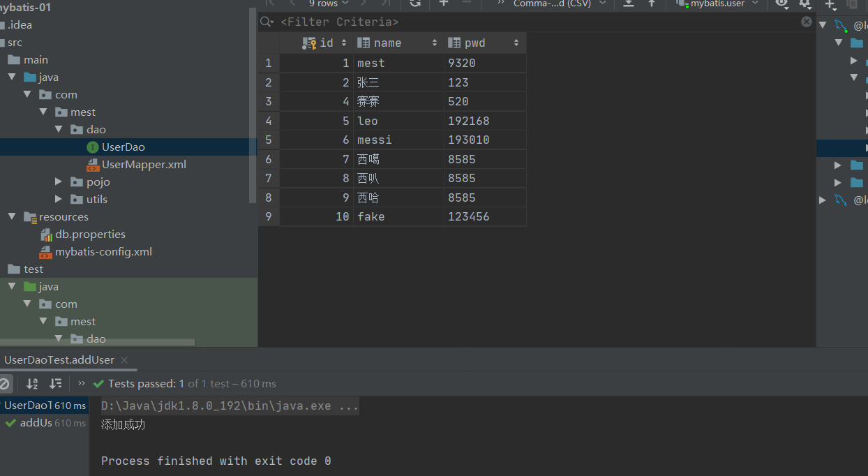The height and width of the screenshot is (476, 868).
Task: Click the new item plus icon in database panel
Action: tap(830, 3)
